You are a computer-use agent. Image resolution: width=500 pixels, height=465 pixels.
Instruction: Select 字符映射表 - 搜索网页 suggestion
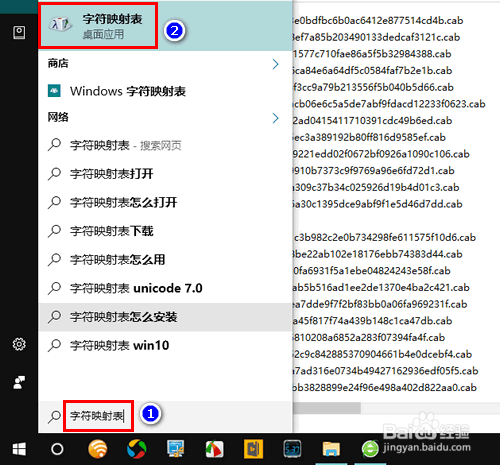pyautogui.click(x=165, y=145)
